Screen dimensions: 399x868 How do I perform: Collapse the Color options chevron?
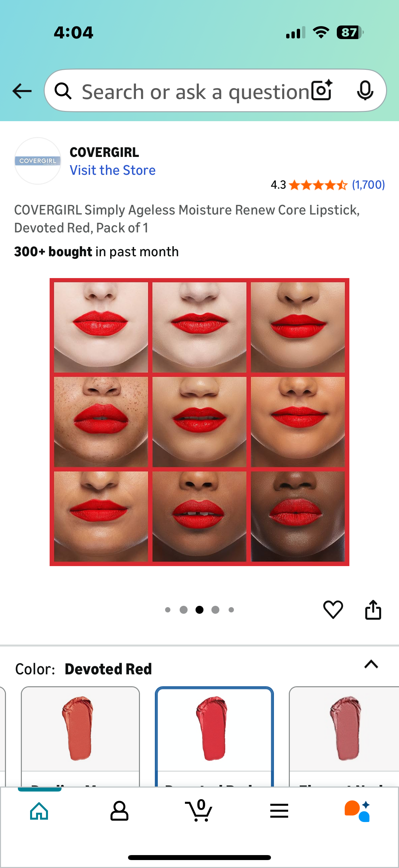point(371,664)
